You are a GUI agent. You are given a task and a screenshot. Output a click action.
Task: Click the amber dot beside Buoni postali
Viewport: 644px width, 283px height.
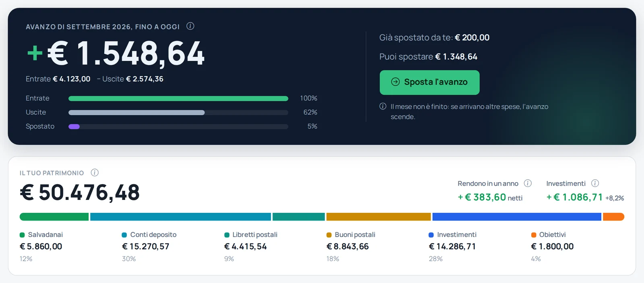[x=329, y=235]
